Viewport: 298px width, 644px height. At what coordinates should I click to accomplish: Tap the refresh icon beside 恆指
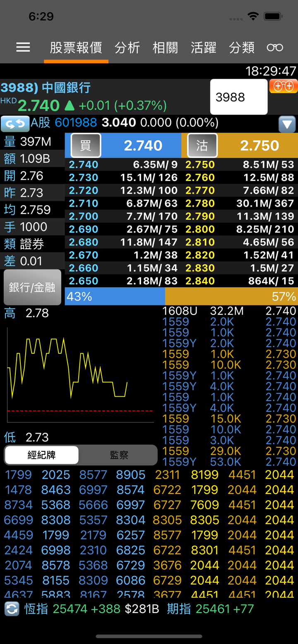pos(12,609)
